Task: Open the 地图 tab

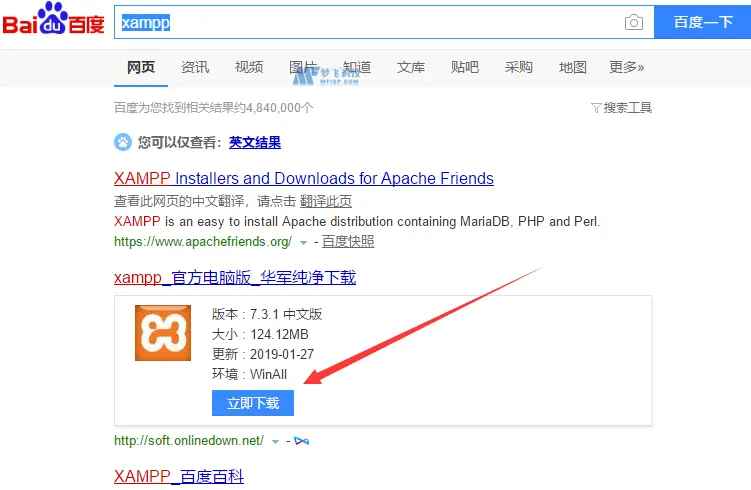Action: (x=573, y=67)
